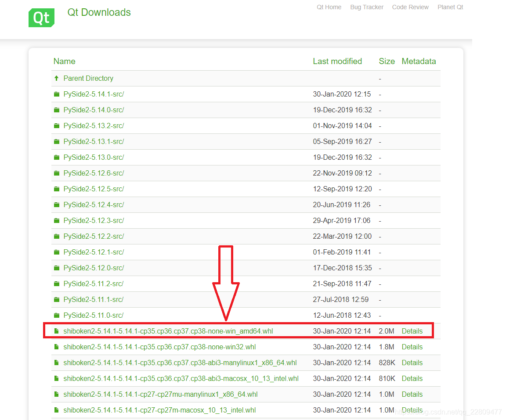Open the PySide2-5.12.1-src/ directory link
This screenshot has width=506, height=420.
[94, 252]
